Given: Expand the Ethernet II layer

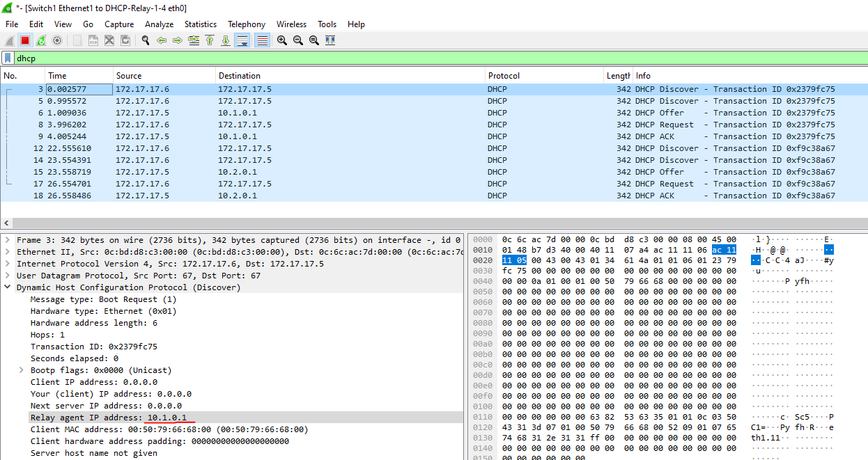Looking at the screenshot, I should (x=8, y=252).
